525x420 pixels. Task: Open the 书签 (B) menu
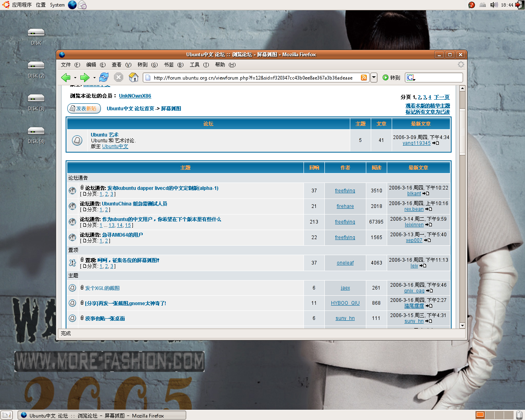[173, 65]
